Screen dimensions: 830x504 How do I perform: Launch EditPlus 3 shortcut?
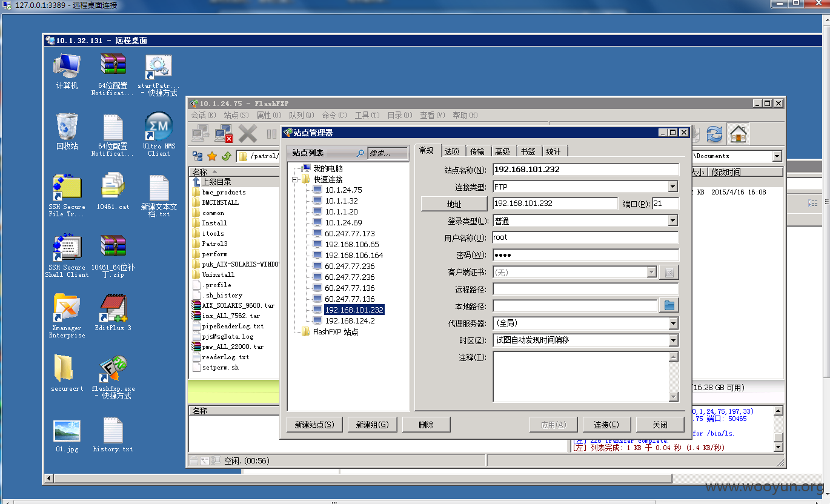(x=113, y=313)
